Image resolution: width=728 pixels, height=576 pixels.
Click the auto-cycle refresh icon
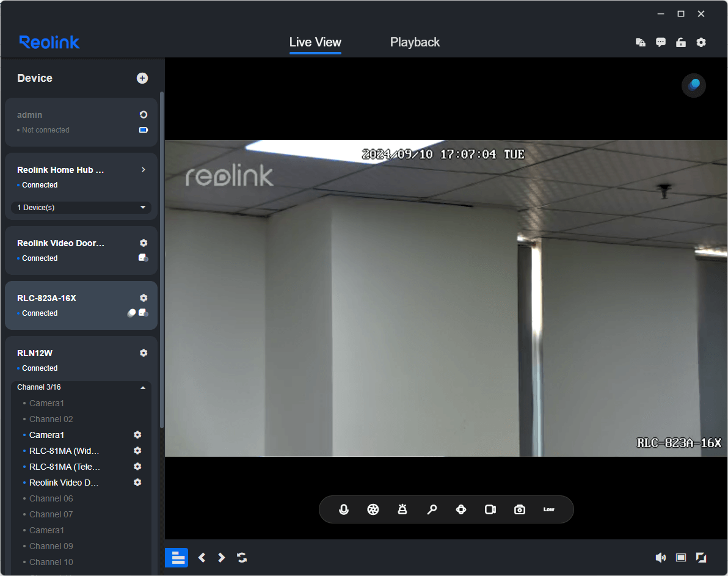pos(242,558)
